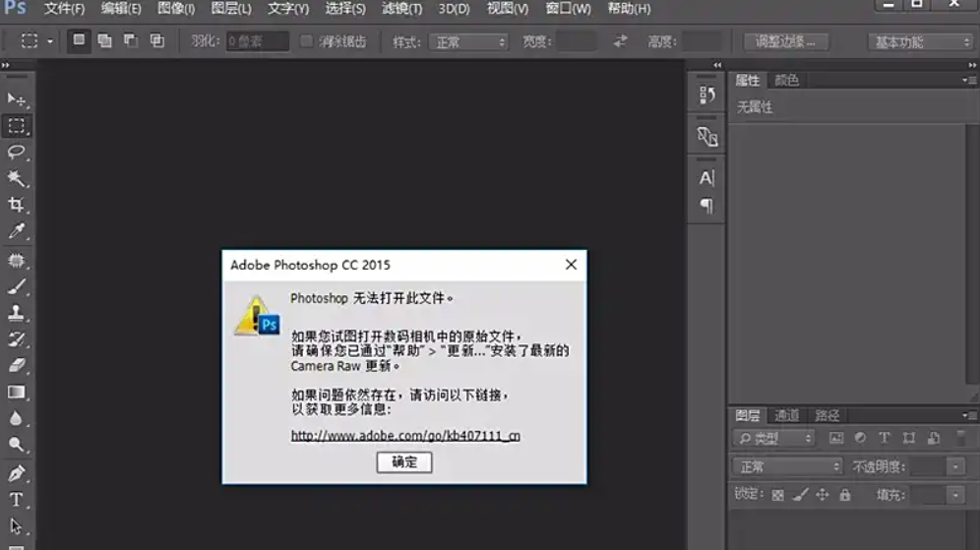The image size is (980, 550).
Task: Open the 样式 style dropdown
Action: pyautogui.click(x=469, y=42)
